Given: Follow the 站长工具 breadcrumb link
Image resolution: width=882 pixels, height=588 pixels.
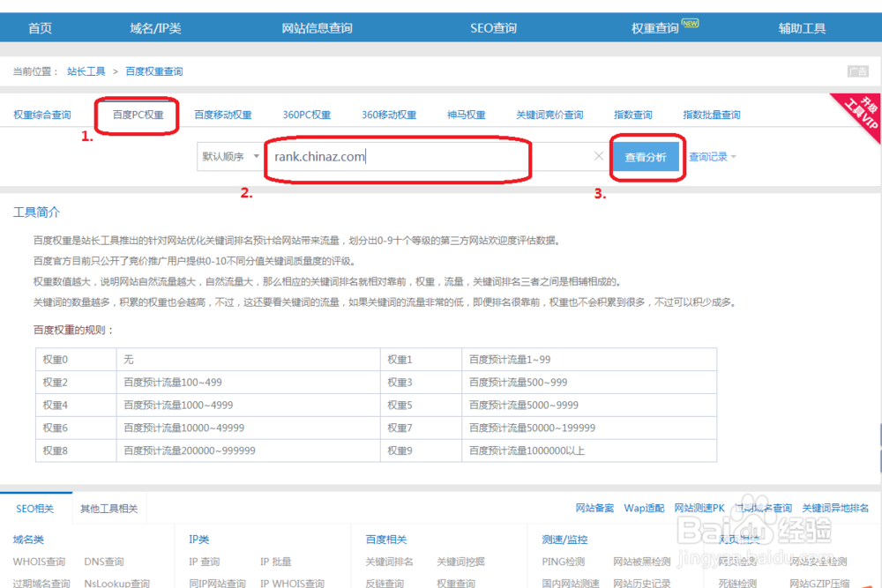Looking at the screenshot, I should pyautogui.click(x=86, y=71).
